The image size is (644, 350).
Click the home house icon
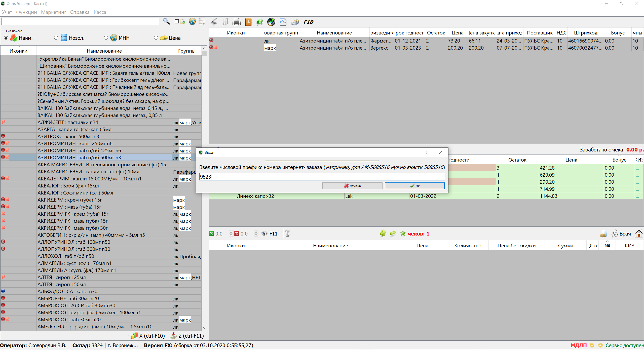tap(638, 234)
